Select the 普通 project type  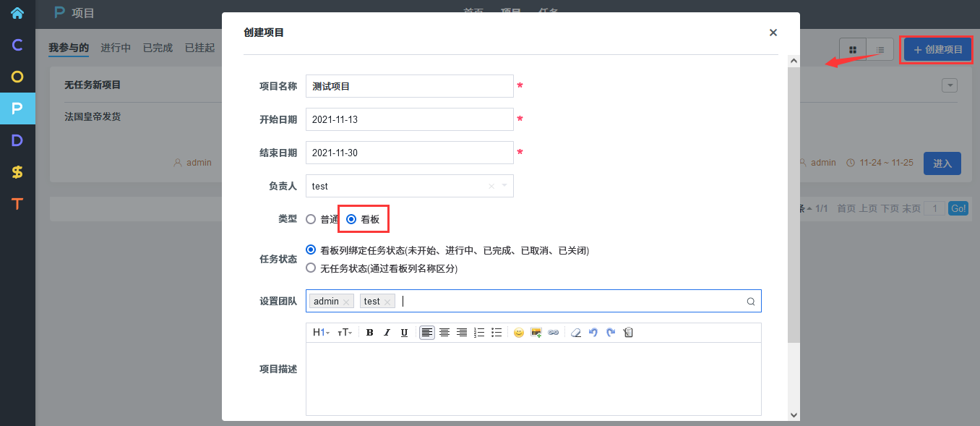pos(311,219)
